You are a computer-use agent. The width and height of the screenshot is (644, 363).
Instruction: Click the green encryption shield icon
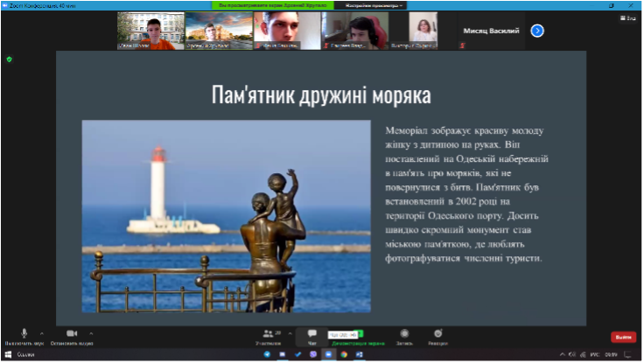(x=9, y=59)
